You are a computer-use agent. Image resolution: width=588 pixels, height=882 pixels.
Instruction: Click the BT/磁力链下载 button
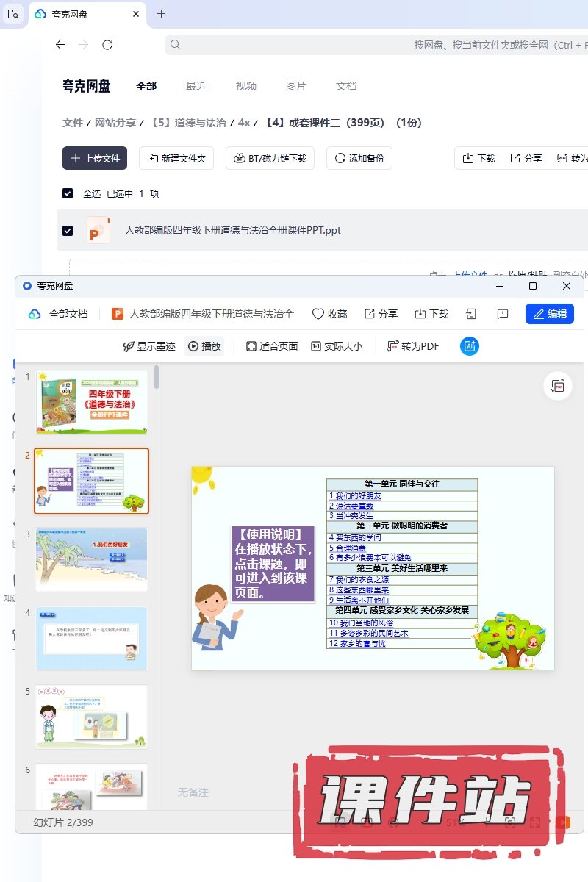[x=270, y=158]
